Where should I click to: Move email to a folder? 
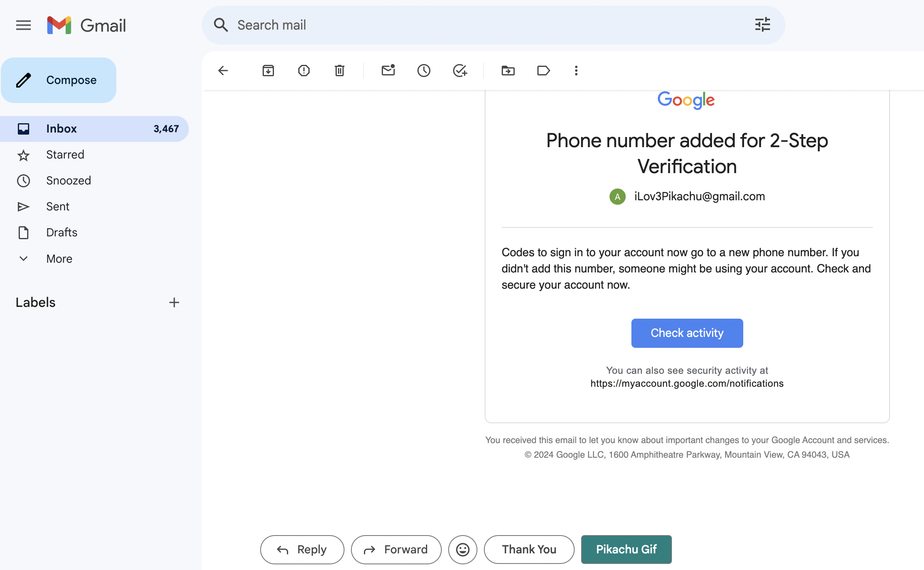coord(508,71)
